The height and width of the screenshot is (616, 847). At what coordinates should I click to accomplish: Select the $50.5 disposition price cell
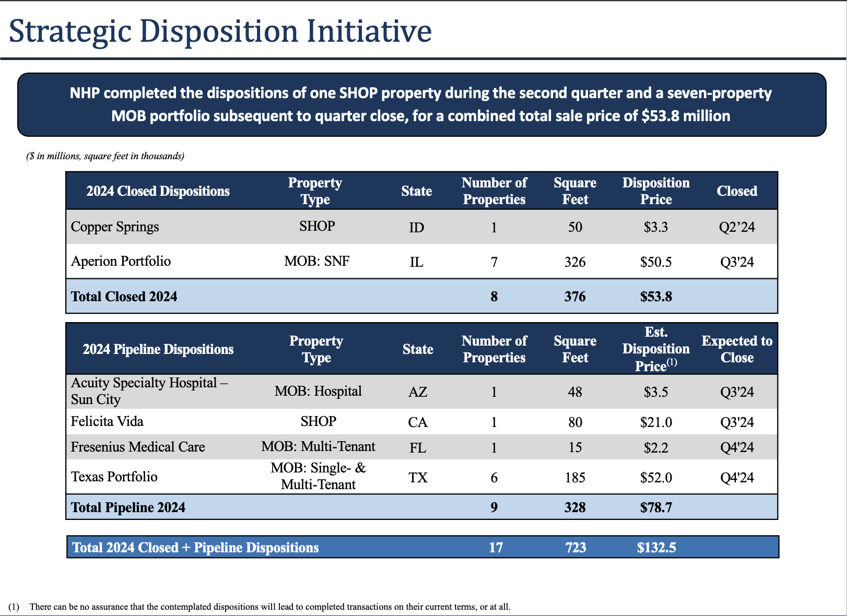pyautogui.click(x=655, y=262)
